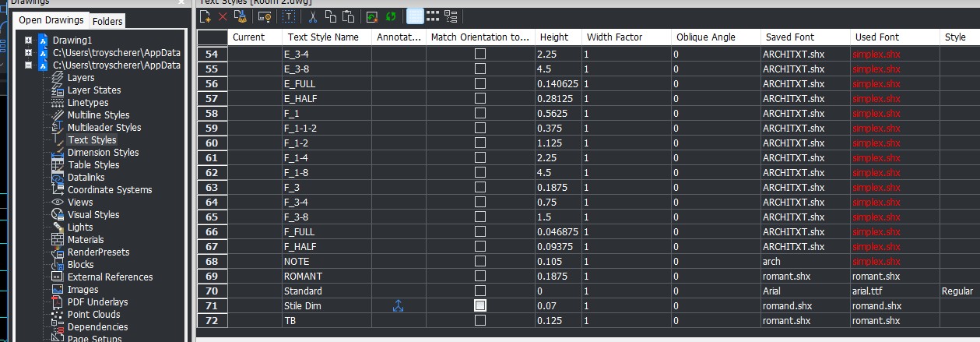The width and height of the screenshot is (980, 342).
Task: Open PDF Underlays in the tree
Action: click(98, 302)
